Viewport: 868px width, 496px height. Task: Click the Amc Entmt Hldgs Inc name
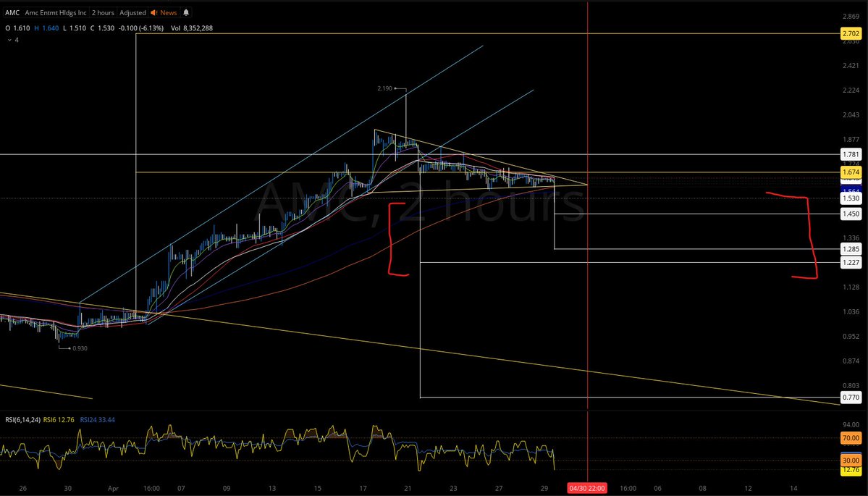(x=55, y=12)
